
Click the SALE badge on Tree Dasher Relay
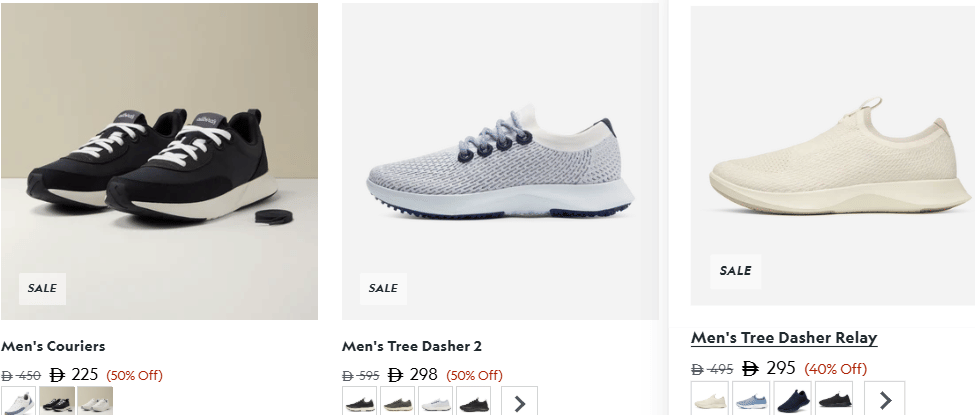tap(736, 271)
